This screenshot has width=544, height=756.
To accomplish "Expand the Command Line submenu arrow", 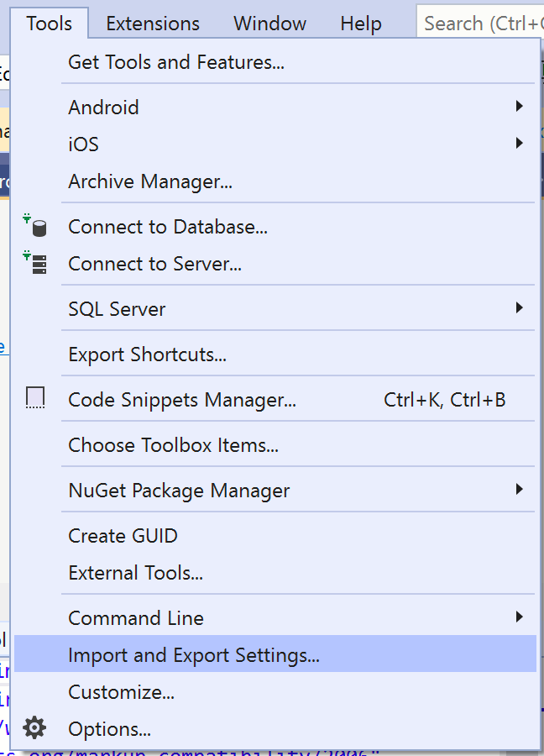I will pyautogui.click(x=519, y=617).
